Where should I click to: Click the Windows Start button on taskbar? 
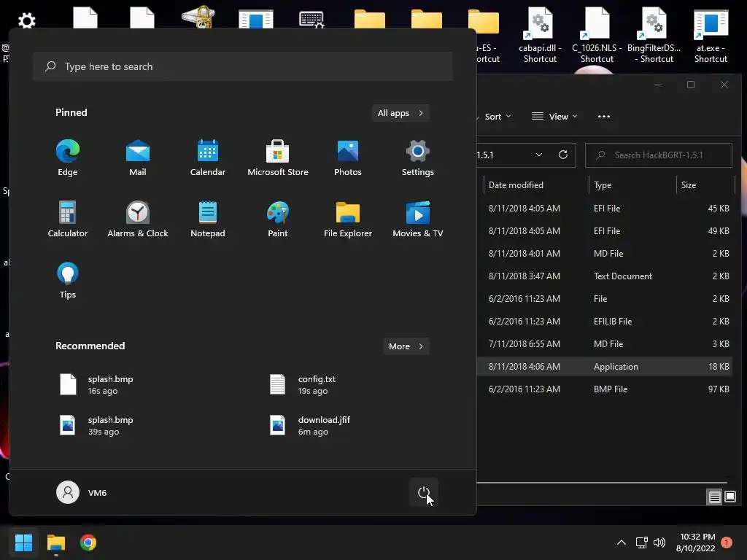[23, 542]
